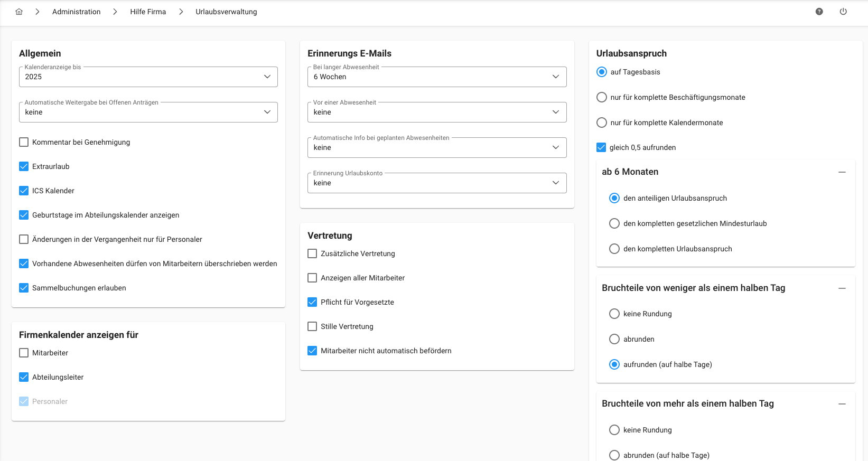This screenshot has width=868, height=461.
Task: Navigate to 'Hilfe Firma' breadcrumb item
Action: click(148, 12)
